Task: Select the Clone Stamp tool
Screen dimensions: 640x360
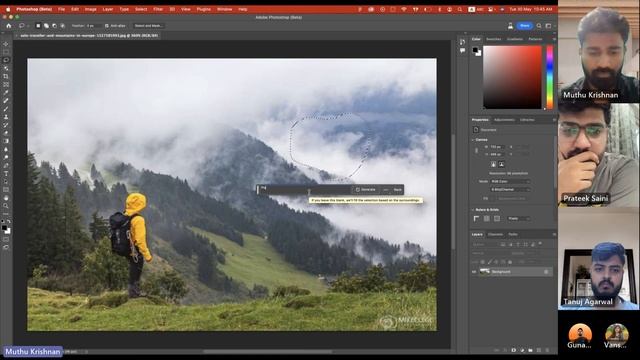Action: (x=6, y=117)
